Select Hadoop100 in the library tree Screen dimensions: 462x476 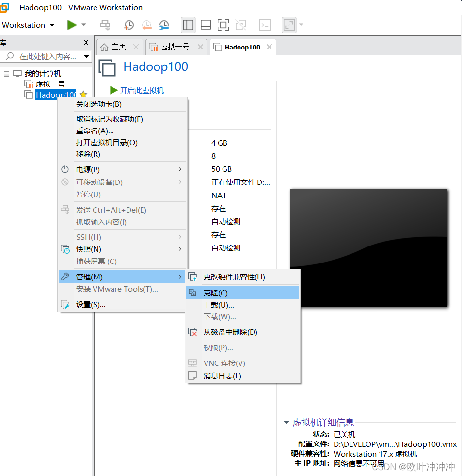click(55, 95)
